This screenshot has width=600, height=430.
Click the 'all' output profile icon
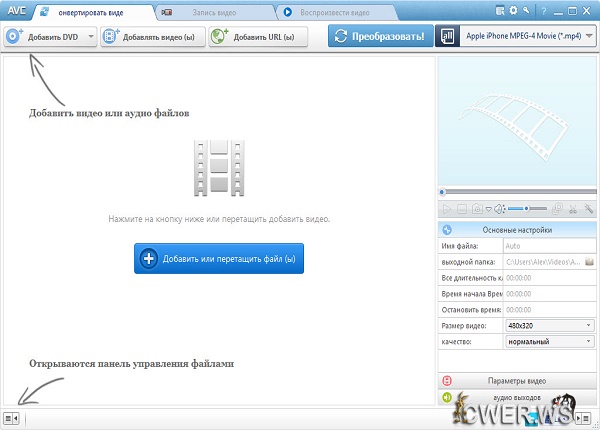[447, 36]
